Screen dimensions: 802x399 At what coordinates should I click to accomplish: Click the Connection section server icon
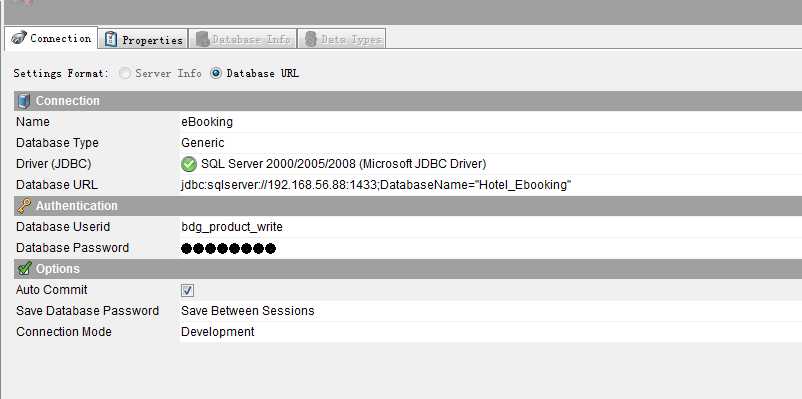coord(24,101)
